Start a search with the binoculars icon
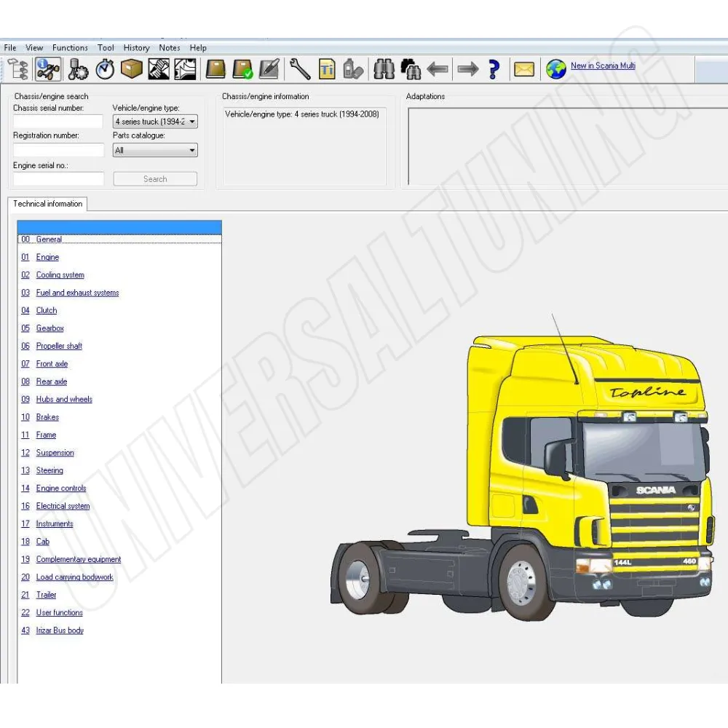This screenshot has width=728, height=728. pyautogui.click(x=384, y=68)
